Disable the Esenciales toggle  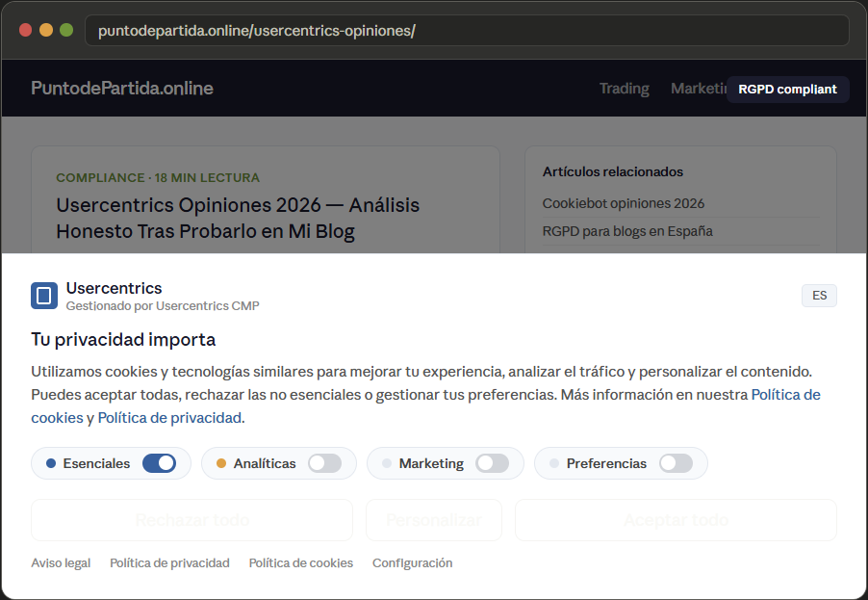coord(159,463)
